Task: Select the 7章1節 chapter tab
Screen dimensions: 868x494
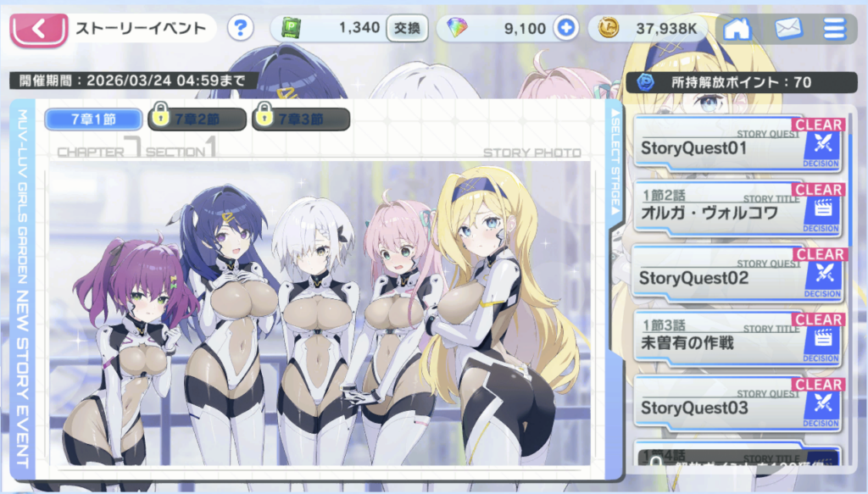Action: pyautogui.click(x=92, y=119)
